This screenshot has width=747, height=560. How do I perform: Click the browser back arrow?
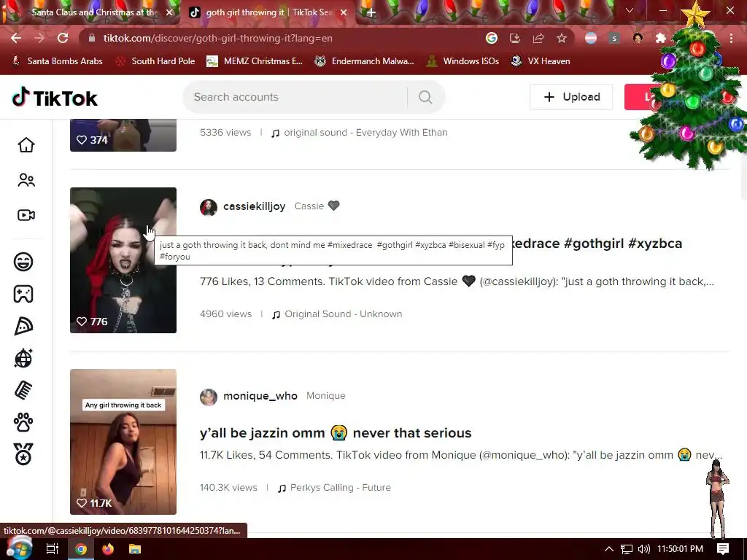click(16, 38)
